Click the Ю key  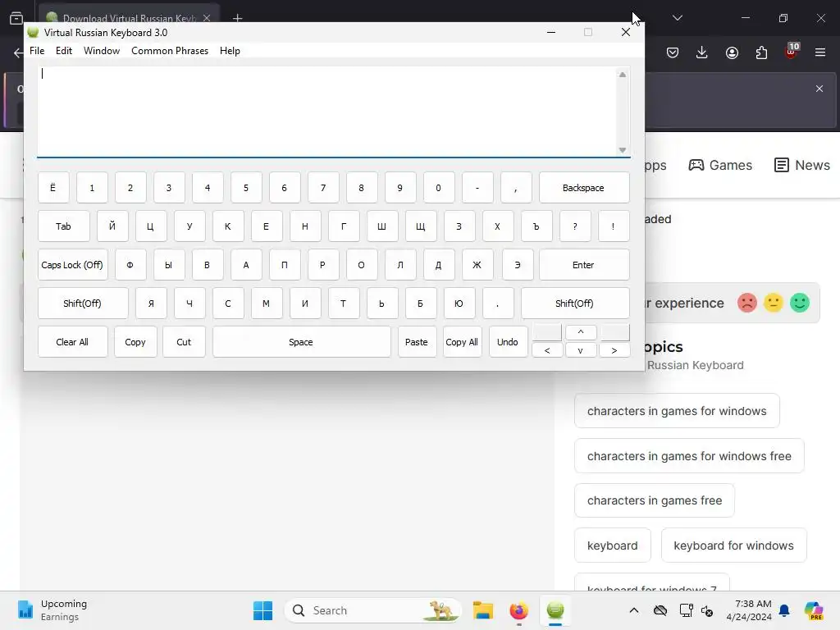pos(459,304)
